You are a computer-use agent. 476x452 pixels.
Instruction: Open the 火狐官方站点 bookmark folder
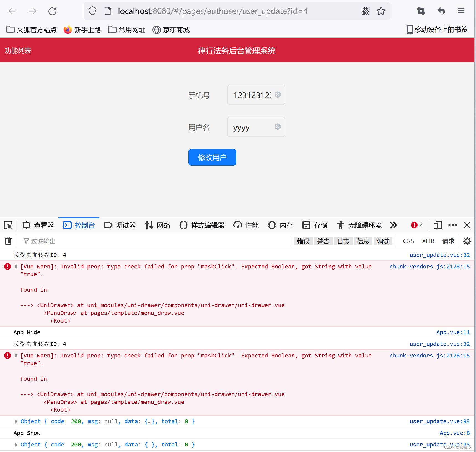click(x=31, y=30)
